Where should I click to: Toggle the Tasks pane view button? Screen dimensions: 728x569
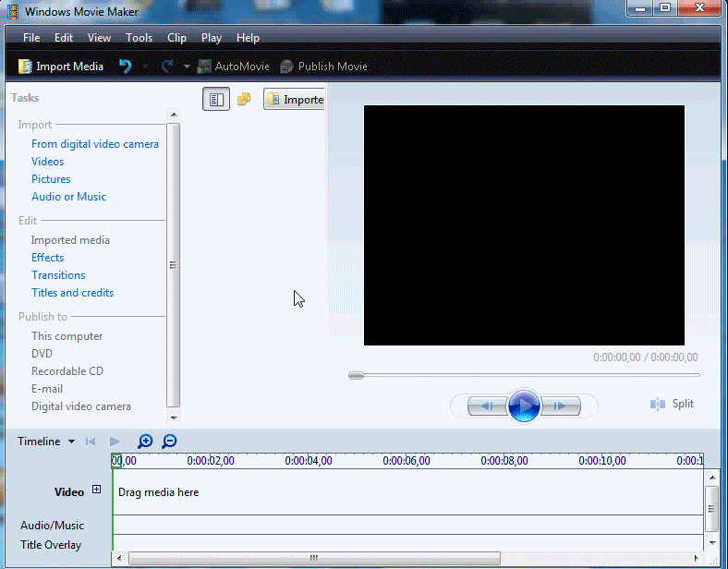click(x=216, y=99)
